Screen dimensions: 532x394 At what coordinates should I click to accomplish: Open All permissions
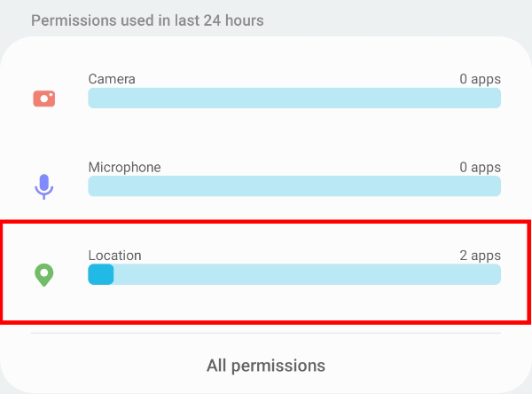click(x=266, y=366)
